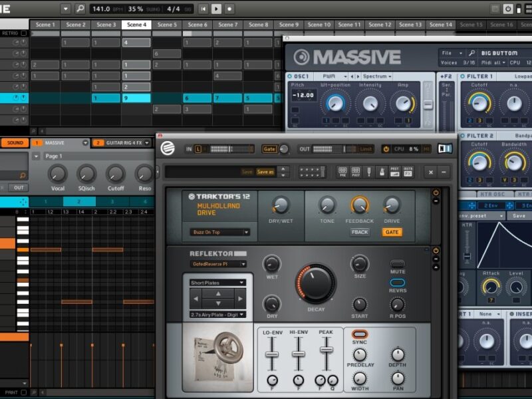Toggle the GATE button on Mulholland Drive
Screen dimensions: 532x399
pyautogui.click(x=392, y=232)
